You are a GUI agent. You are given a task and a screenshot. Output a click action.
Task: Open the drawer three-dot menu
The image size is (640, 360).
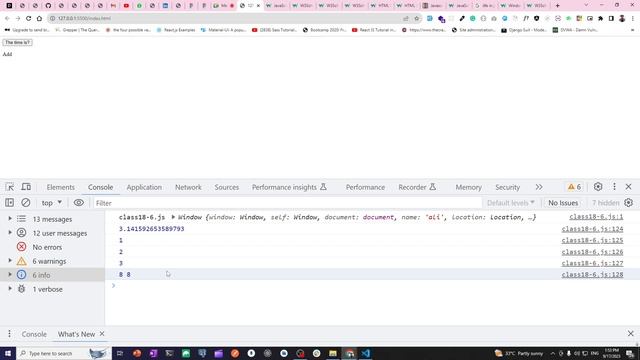pyautogui.click(x=9, y=334)
